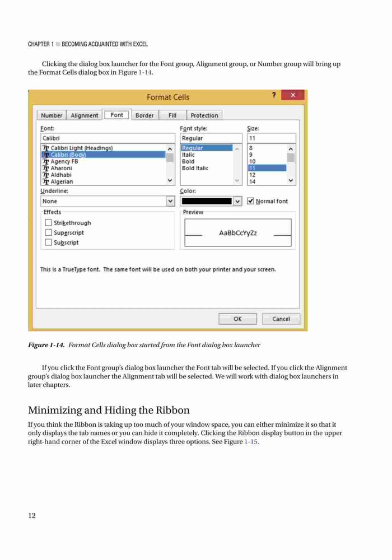Viewport: 392px width, 560px height.
Task: Open the Border tab
Action: (144, 115)
